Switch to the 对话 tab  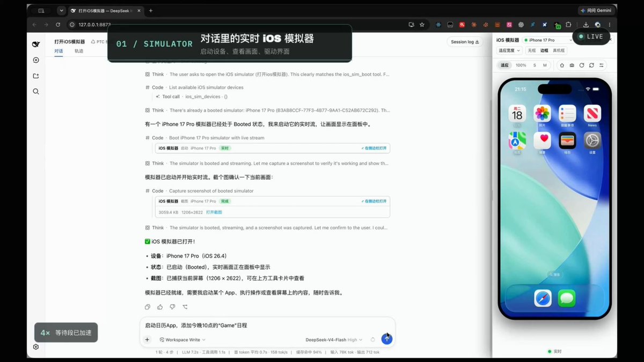coord(58,51)
